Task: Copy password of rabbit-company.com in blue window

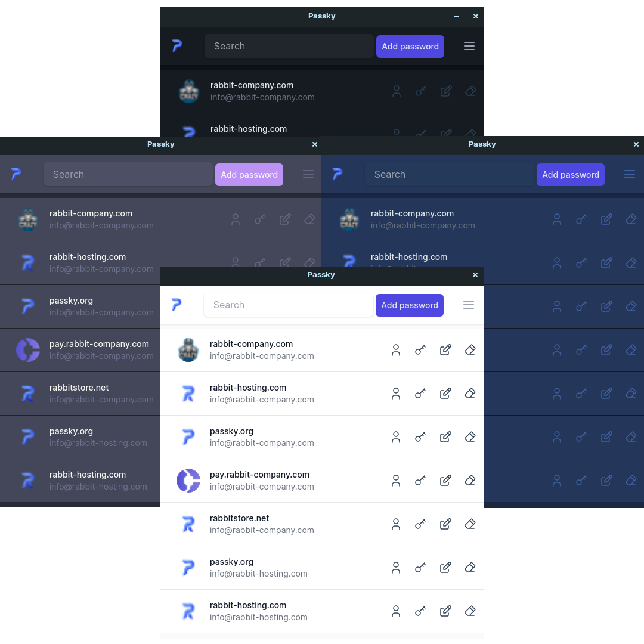Action: coord(581,219)
